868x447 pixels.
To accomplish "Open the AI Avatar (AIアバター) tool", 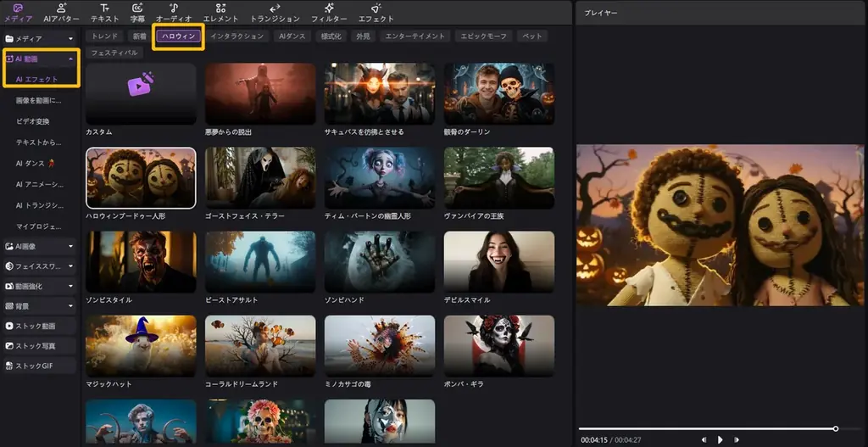I will point(60,12).
